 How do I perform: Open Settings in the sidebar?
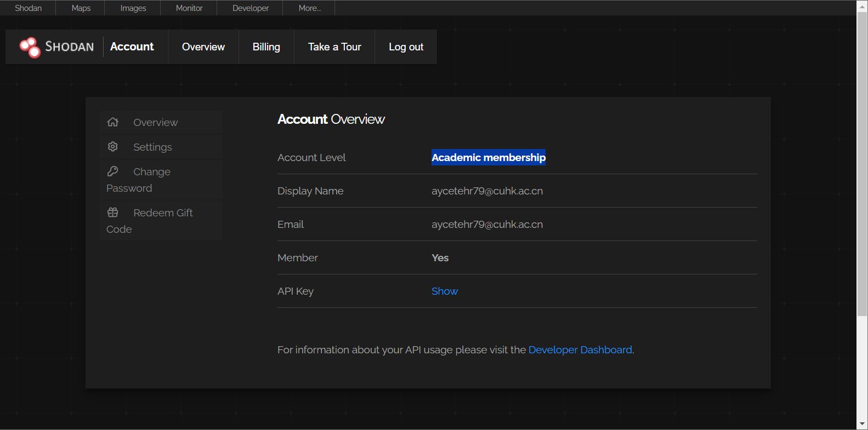pos(161,147)
